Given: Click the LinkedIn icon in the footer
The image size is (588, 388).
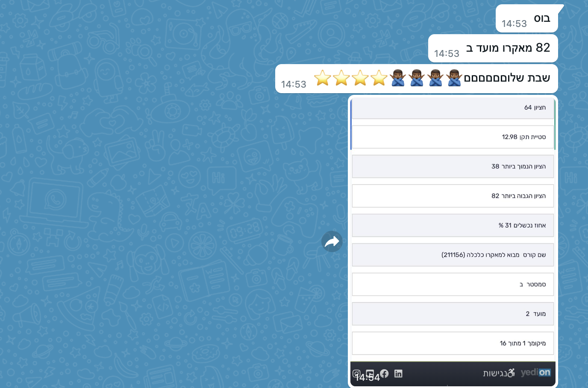Looking at the screenshot, I should (398, 373).
